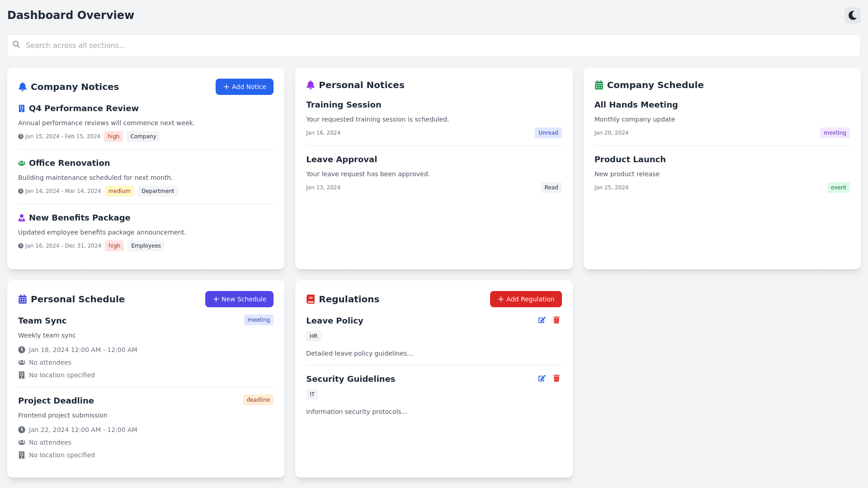Delete the Security Guidelines regulation
Image resolution: width=868 pixels, height=488 pixels.
pos(557,378)
